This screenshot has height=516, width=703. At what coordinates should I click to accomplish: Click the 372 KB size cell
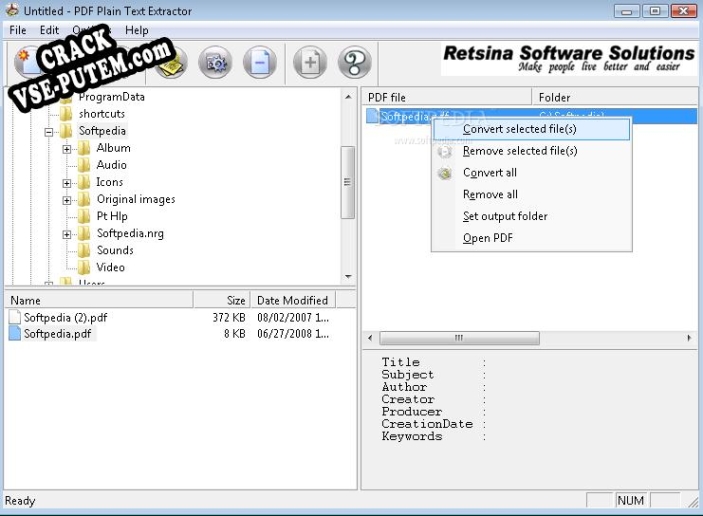point(229,317)
